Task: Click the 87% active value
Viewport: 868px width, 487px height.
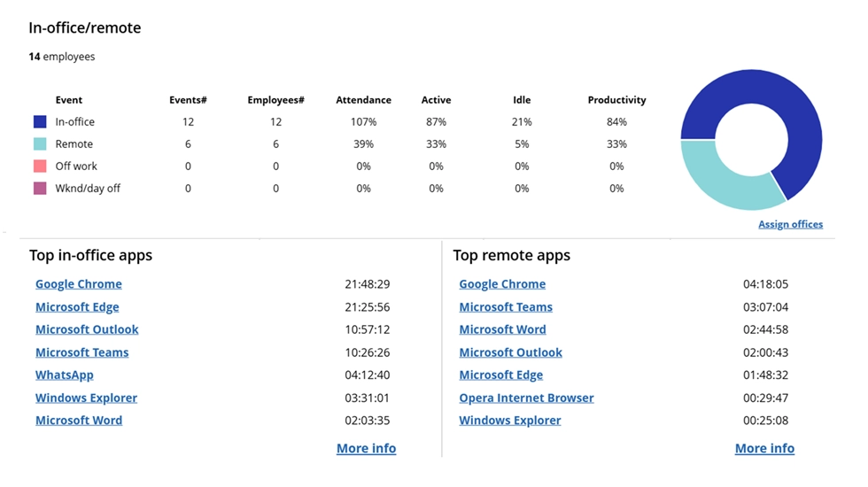Action: tap(436, 122)
